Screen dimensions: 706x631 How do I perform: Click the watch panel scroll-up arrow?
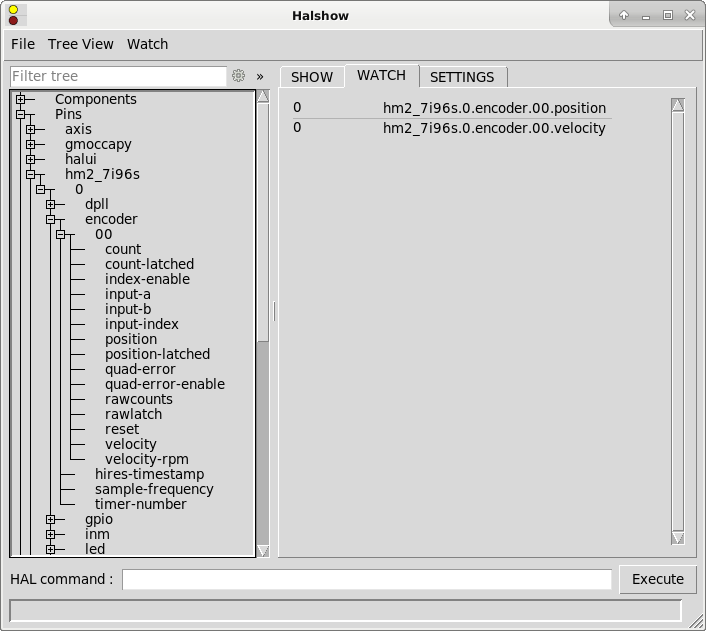pyautogui.click(x=678, y=105)
